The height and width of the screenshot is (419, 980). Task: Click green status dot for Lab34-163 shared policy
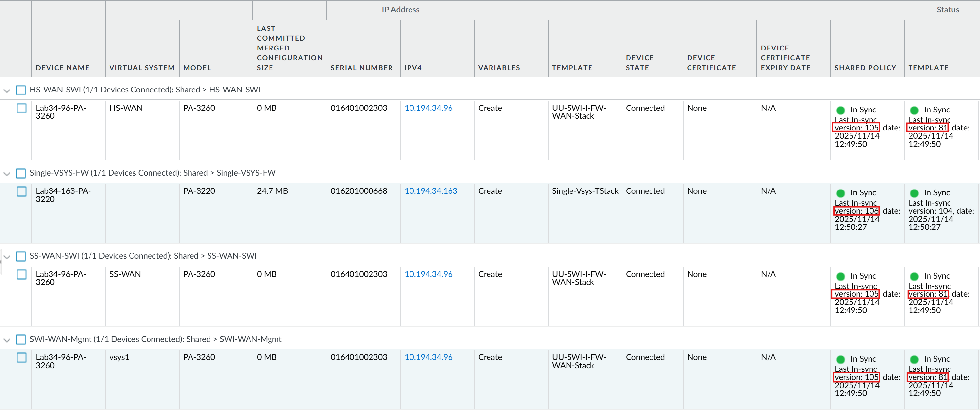pos(840,193)
